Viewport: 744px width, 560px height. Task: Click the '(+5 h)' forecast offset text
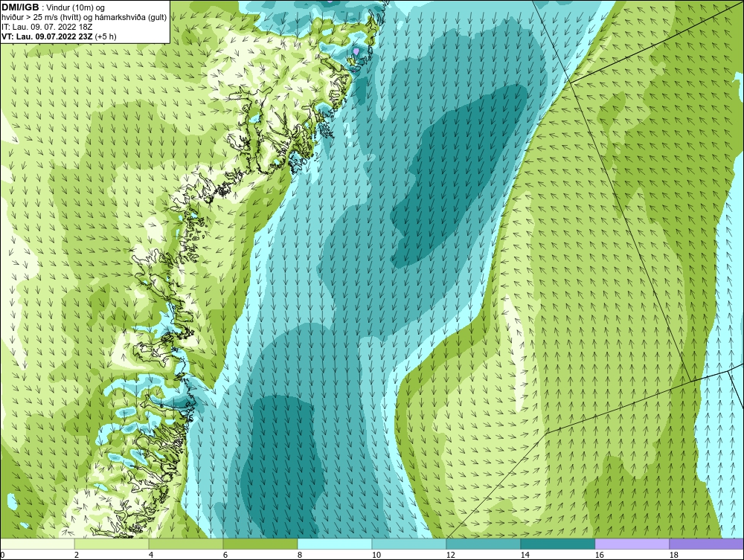point(106,36)
